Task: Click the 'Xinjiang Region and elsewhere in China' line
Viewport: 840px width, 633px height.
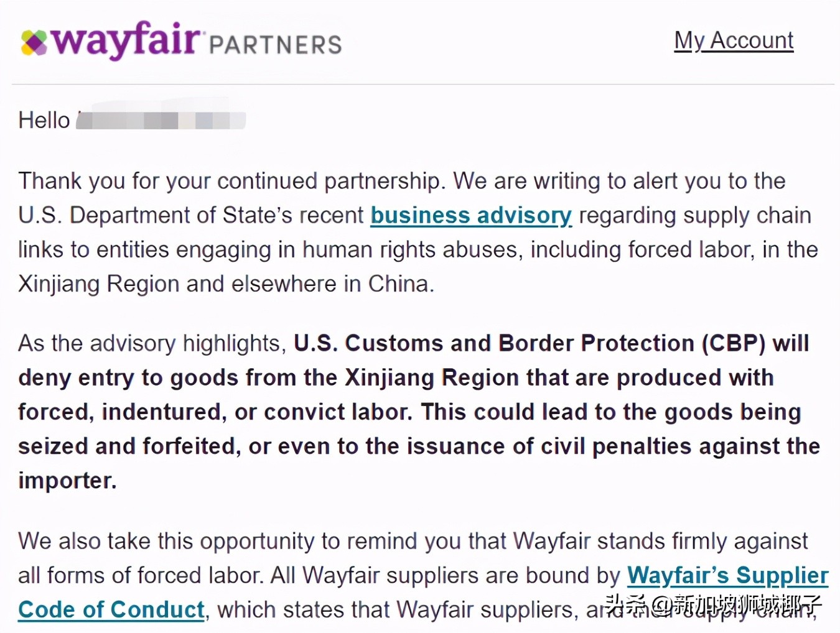Action: point(226,284)
